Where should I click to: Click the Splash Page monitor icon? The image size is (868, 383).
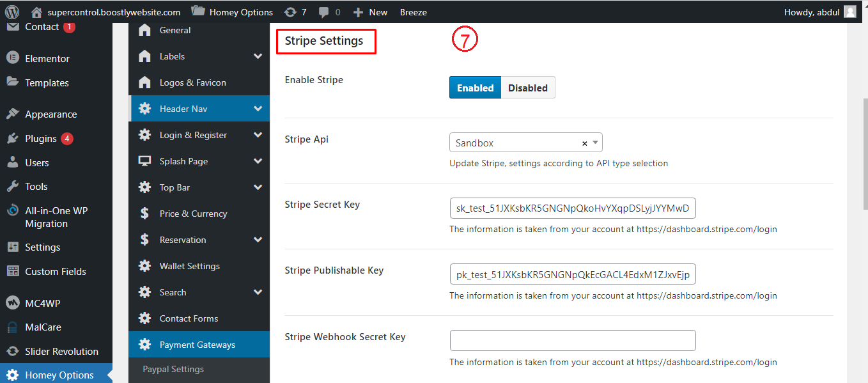145,161
